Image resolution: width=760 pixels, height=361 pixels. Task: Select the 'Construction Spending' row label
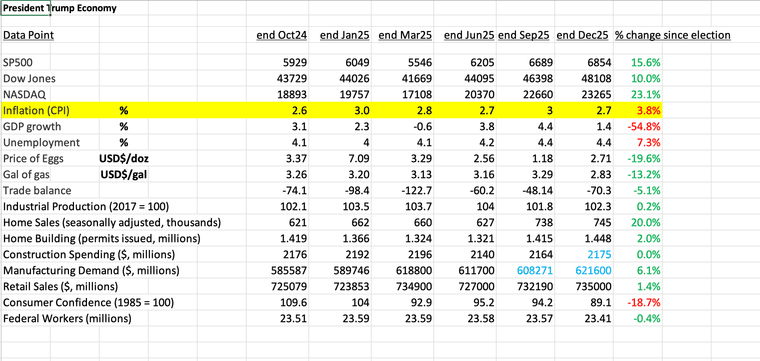[x=89, y=254]
